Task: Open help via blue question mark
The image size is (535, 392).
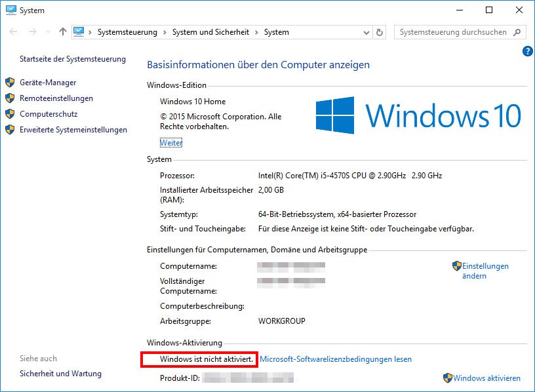Action: tap(528, 51)
